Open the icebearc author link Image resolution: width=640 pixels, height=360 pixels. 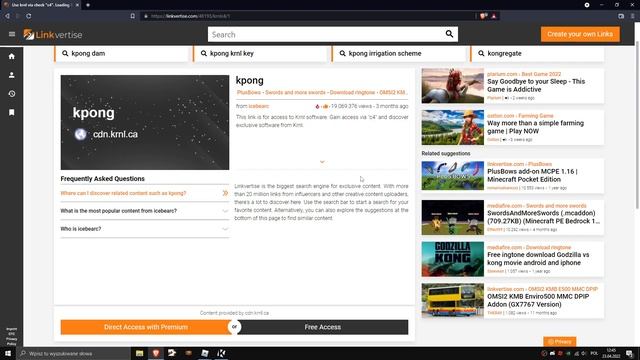pos(259,106)
